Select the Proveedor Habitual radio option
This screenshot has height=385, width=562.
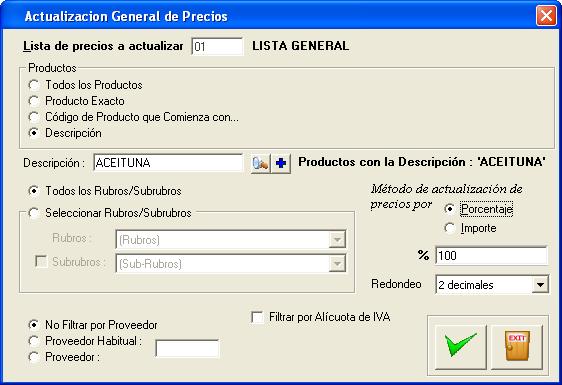pos(34,341)
